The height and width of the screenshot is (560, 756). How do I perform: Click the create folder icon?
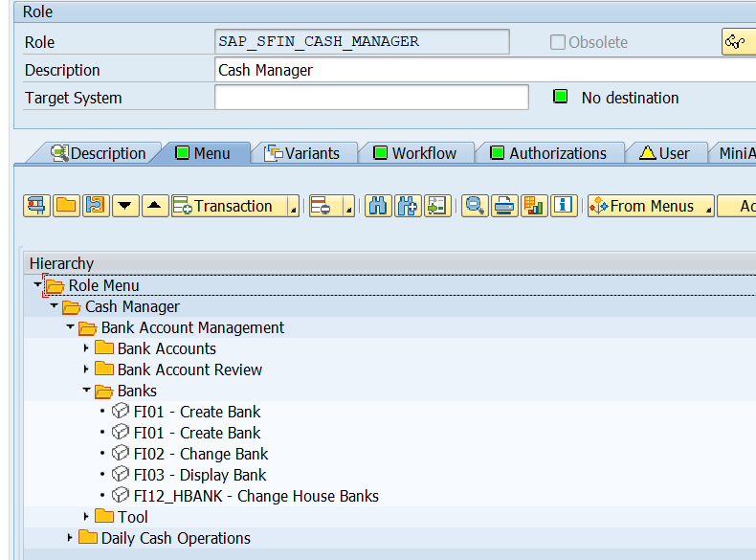coord(66,206)
